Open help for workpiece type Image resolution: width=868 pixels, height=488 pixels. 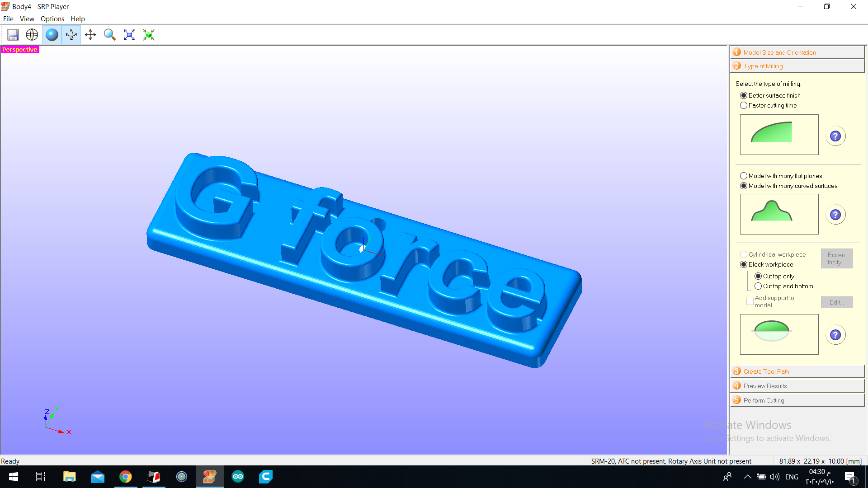click(835, 335)
